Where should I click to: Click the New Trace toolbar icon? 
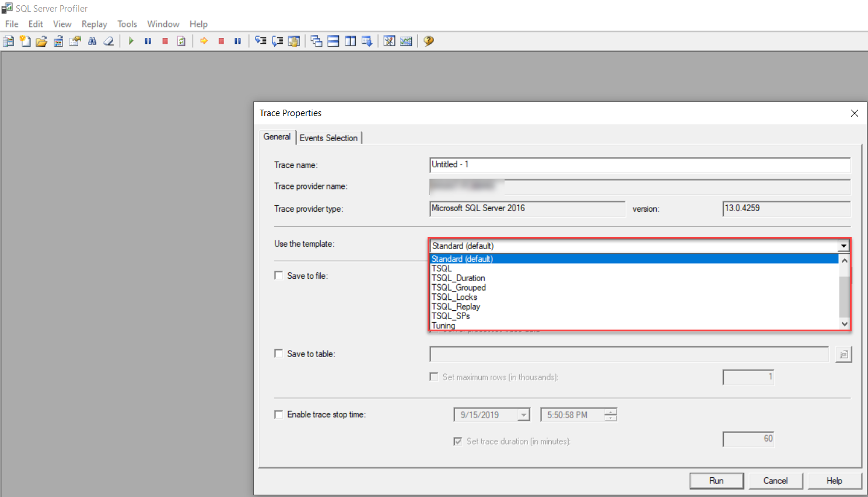[8, 41]
